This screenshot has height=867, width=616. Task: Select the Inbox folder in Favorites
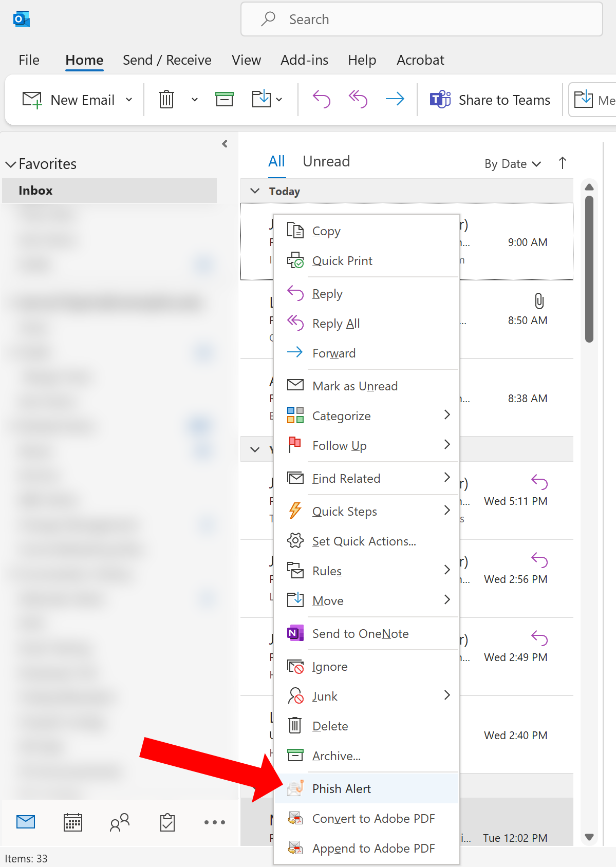point(36,191)
